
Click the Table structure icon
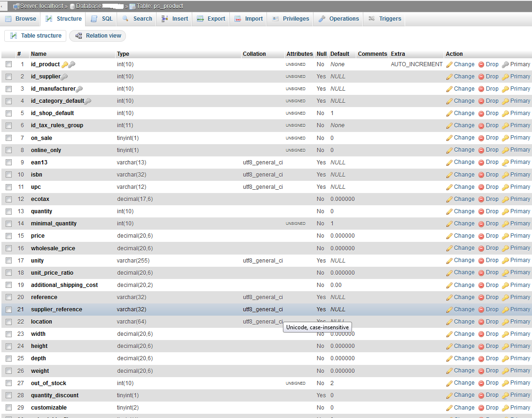(14, 36)
